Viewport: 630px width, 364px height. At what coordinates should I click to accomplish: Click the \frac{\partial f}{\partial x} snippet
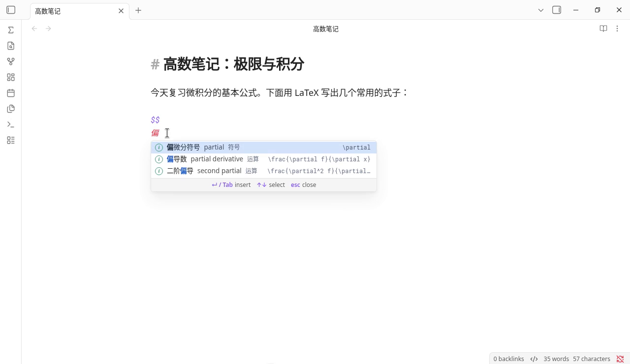coord(319,159)
